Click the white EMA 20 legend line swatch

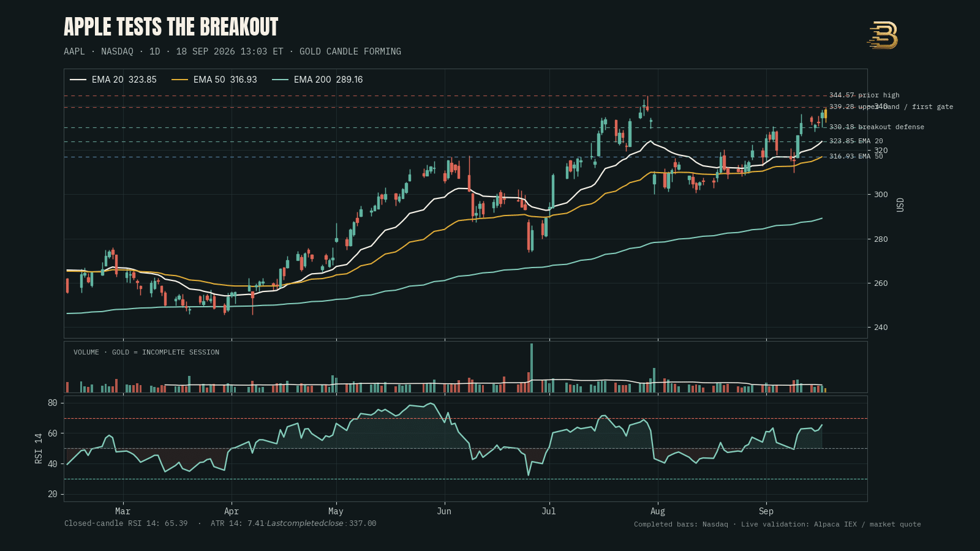(78, 80)
